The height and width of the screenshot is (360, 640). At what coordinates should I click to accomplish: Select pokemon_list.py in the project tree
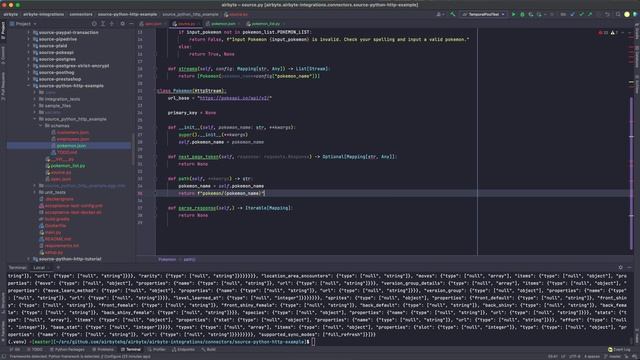[68, 166]
